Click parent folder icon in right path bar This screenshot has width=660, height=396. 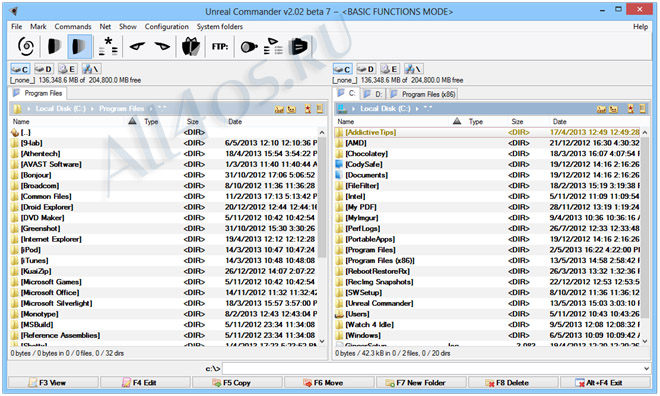pos(614,109)
